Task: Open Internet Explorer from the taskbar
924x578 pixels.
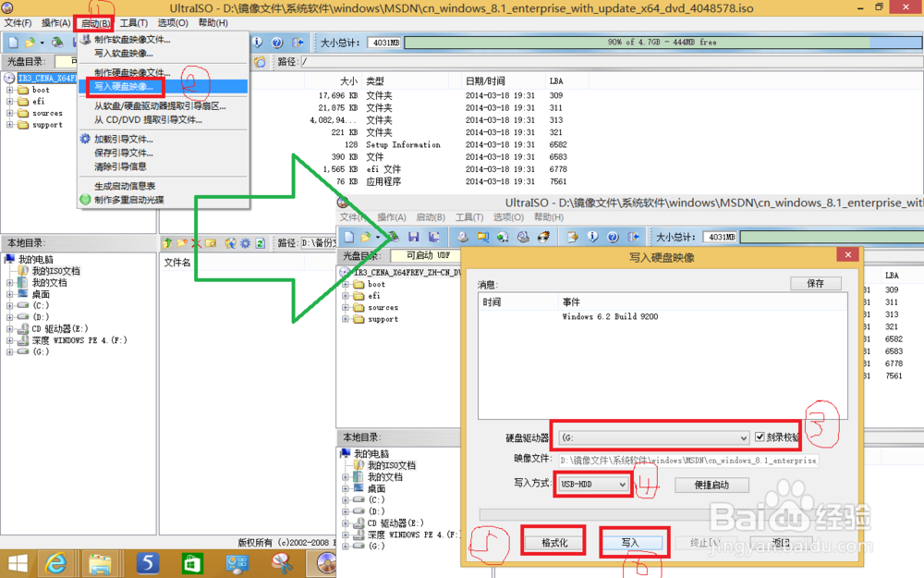Action: 56,564
